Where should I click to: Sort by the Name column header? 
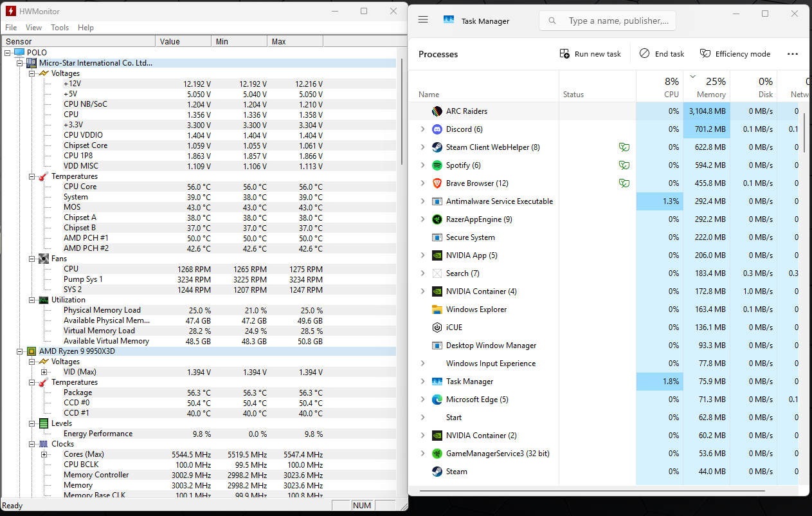coord(483,86)
